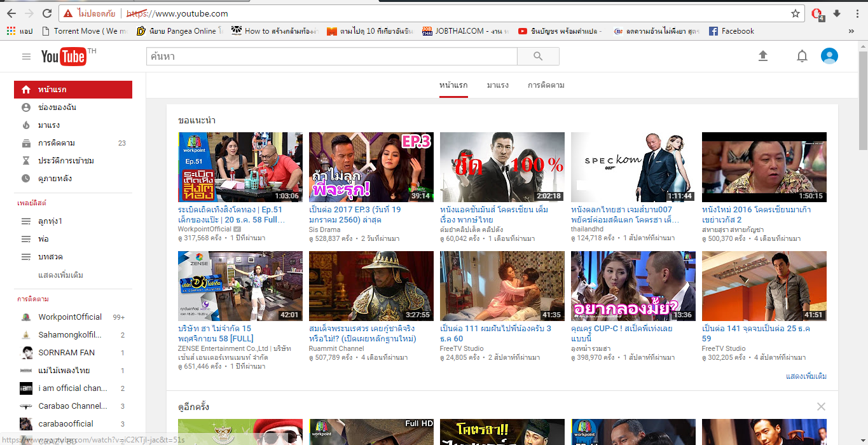Click the ค้นหา search input field
The image size is (868, 445).
[331, 57]
